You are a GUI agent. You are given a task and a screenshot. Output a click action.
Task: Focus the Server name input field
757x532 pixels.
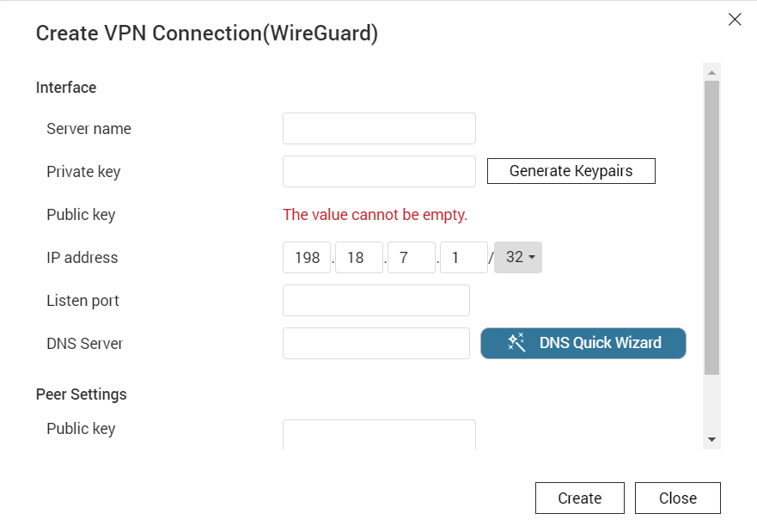pos(379,128)
